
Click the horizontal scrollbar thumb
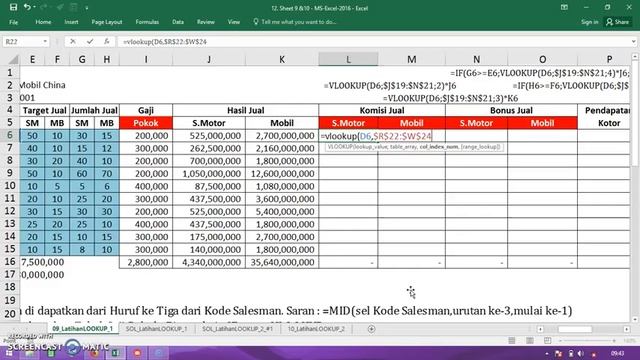[x=575, y=329]
